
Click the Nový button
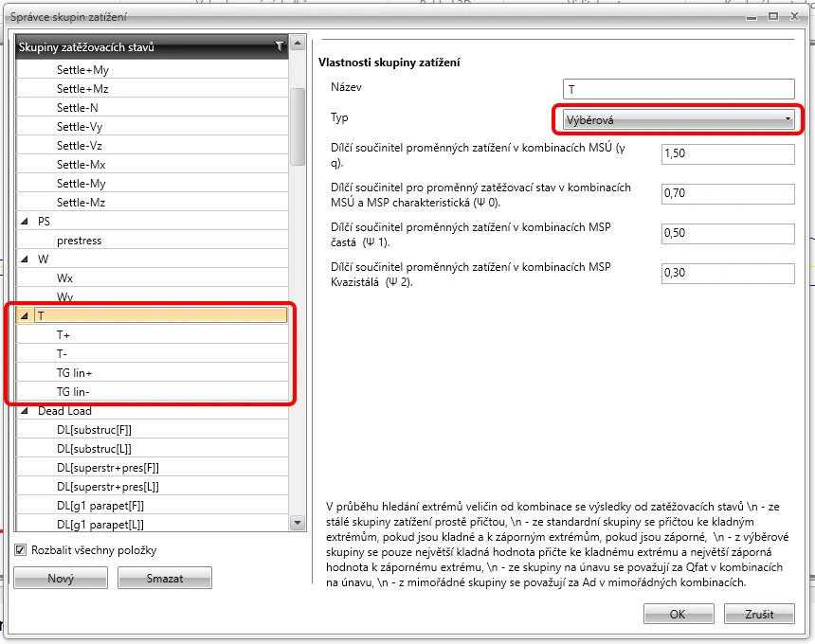(61, 578)
